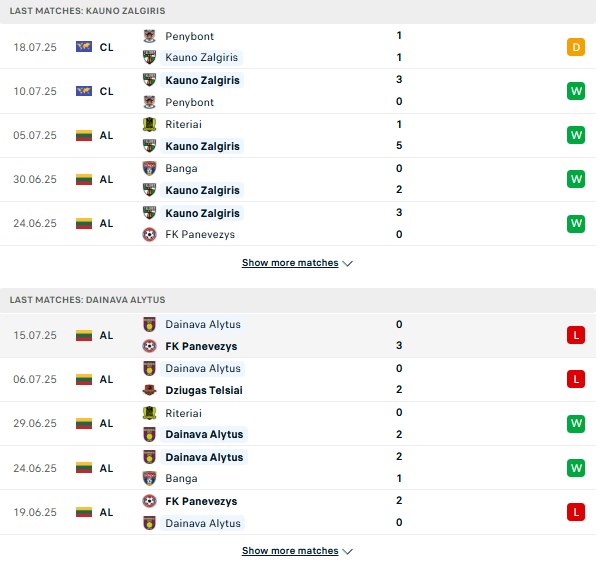This screenshot has height=566, width=598.
Task: Click the Riteriai crest in the 05.07.25 match
Action: coord(149,124)
